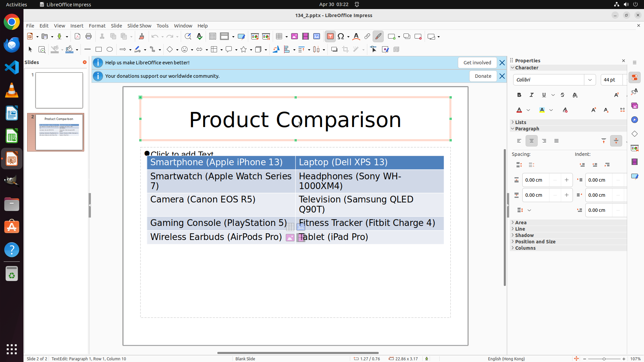This screenshot has height=362, width=644.
Task: Clone formatting with the paintbrush
Action: tap(142, 37)
